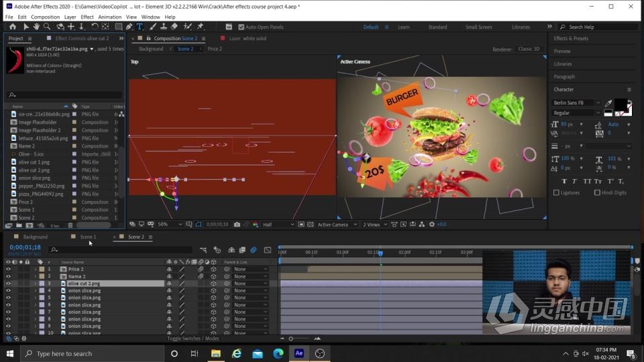Activate the Horizontal Type tool

[x=140, y=27]
